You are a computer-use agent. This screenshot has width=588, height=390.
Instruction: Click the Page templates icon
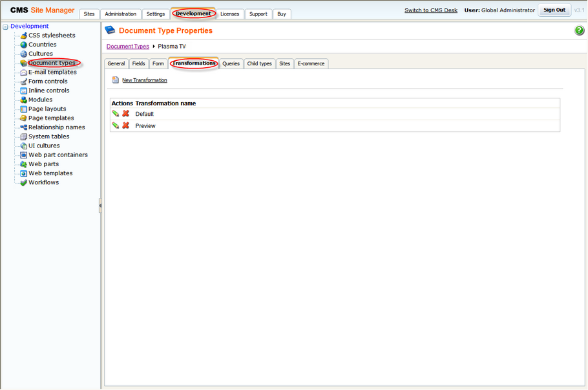[24, 118]
